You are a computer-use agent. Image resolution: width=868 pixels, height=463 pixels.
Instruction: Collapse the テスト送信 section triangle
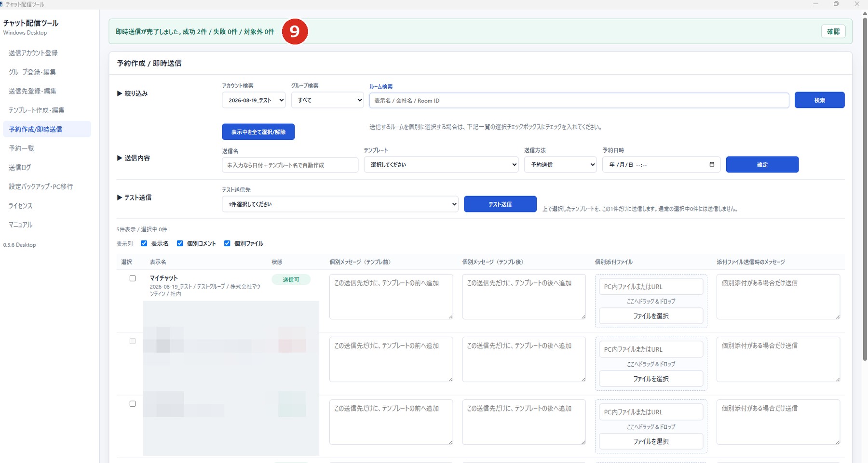pyautogui.click(x=120, y=198)
